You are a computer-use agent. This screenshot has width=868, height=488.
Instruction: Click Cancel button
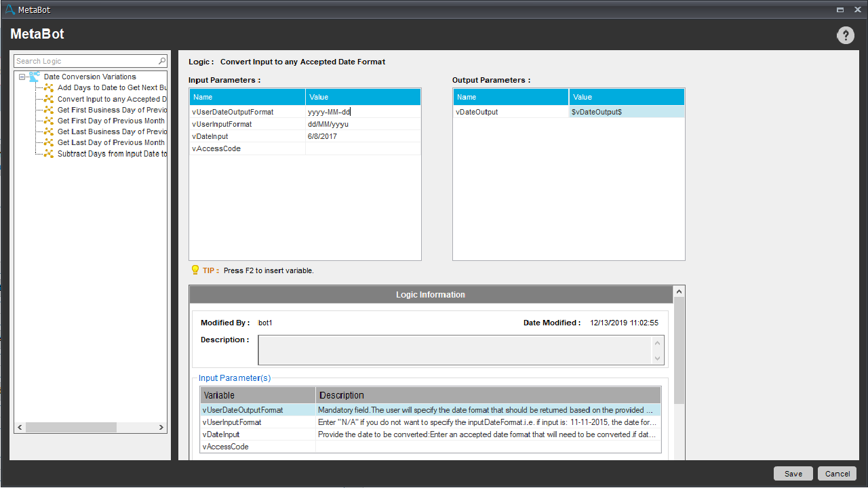(837, 474)
